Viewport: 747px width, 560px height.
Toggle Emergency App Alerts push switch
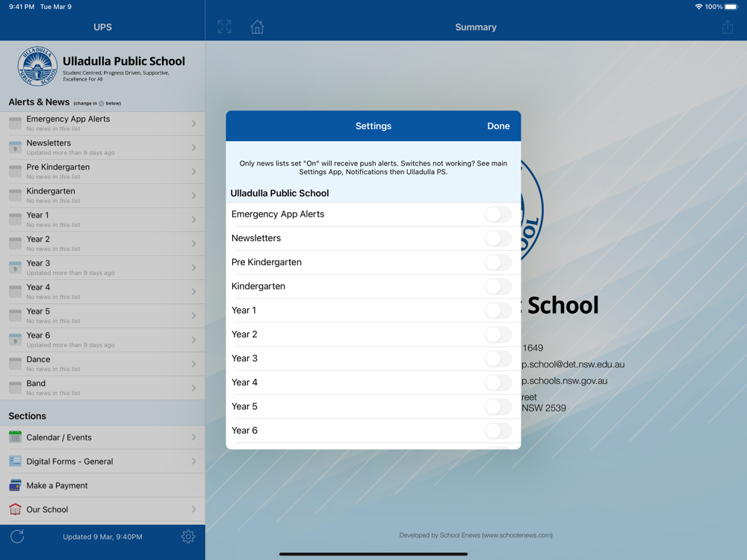coord(498,214)
